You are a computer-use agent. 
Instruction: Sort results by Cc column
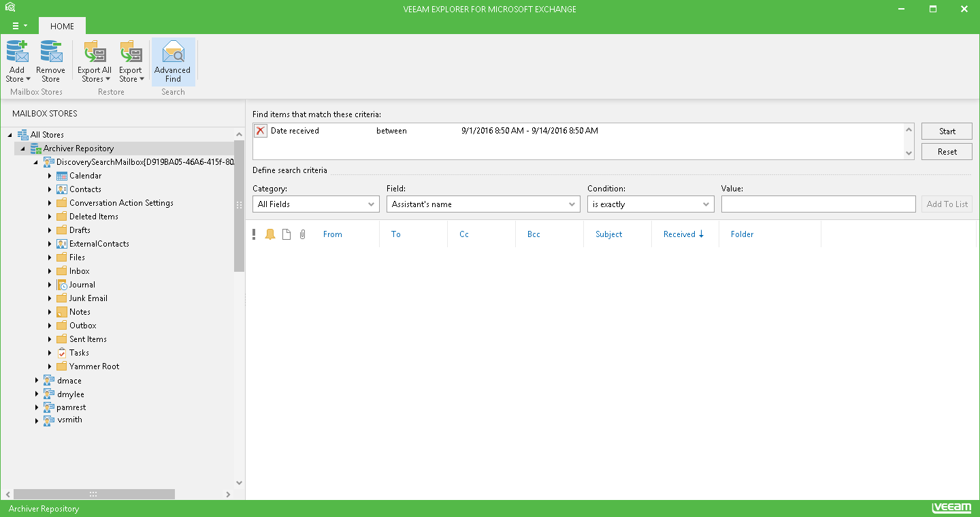point(464,234)
